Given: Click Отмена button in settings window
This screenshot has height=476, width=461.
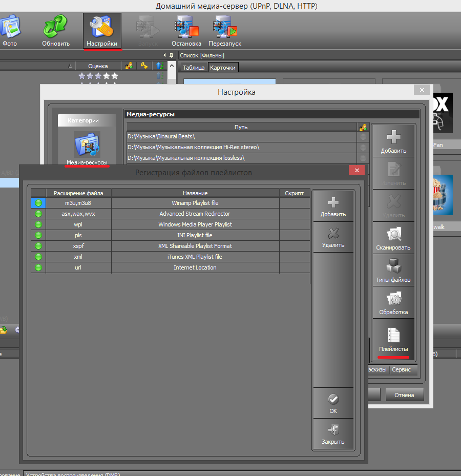Looking at the screenshot, I should click(x=404, y=395).
